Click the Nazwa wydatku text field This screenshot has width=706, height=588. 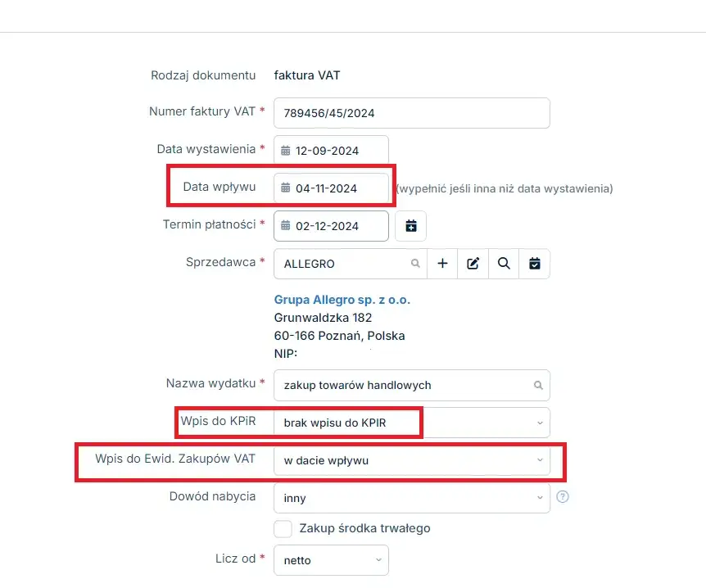(x=401, y=385)
